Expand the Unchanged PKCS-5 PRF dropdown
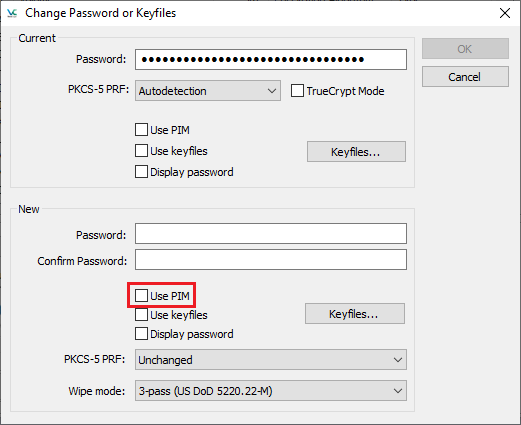The width and height of the screenshot is (521, 425). point(271,360)
